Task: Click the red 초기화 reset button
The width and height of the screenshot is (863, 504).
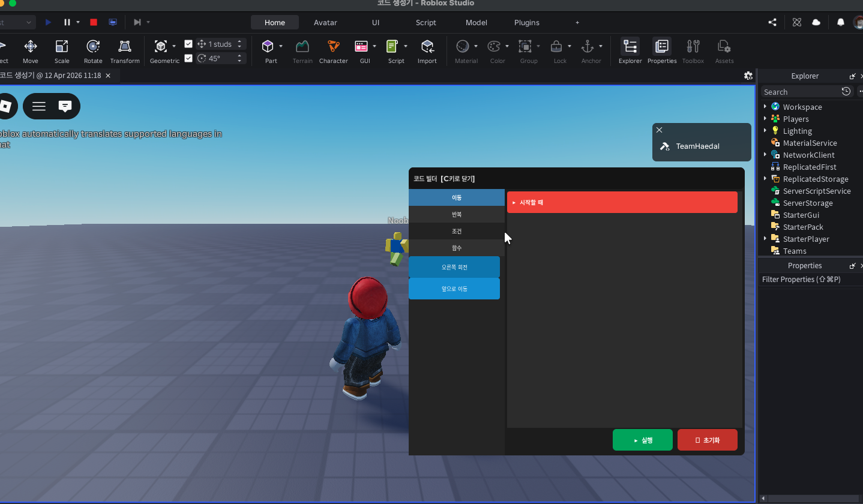Action: click(708, 440)
